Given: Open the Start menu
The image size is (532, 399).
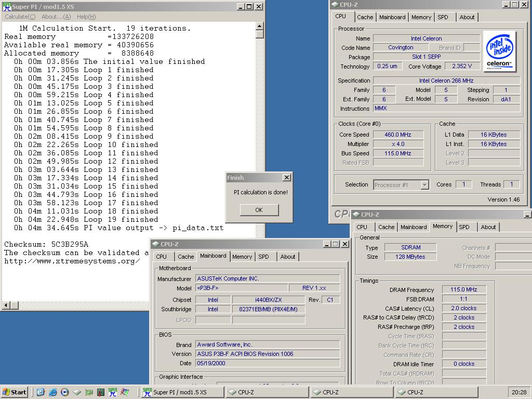Looking at the screenshot, I should 14,392.
